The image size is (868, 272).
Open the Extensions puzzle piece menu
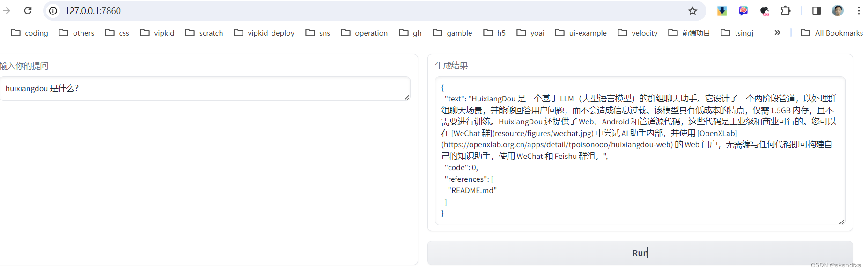click(x=786, y=11)
